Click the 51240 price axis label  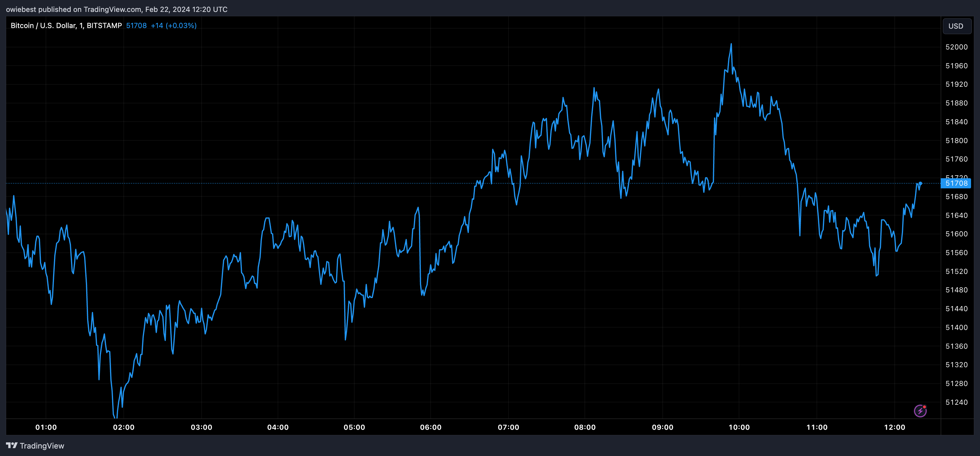click(x=956, y=402)
